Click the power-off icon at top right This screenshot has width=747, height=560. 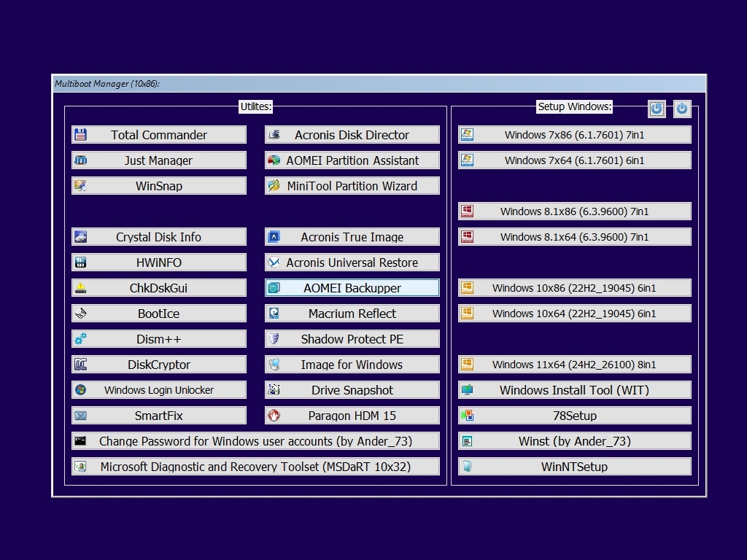682,109
